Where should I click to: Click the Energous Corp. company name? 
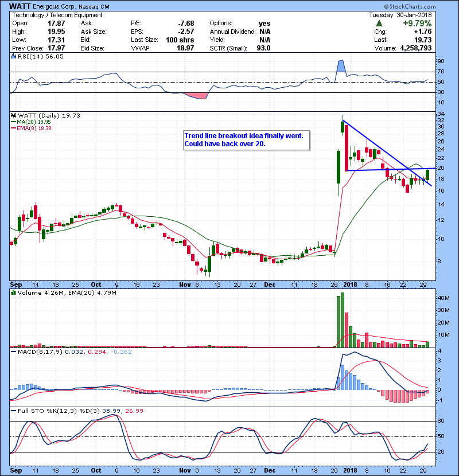pos(55,6)
